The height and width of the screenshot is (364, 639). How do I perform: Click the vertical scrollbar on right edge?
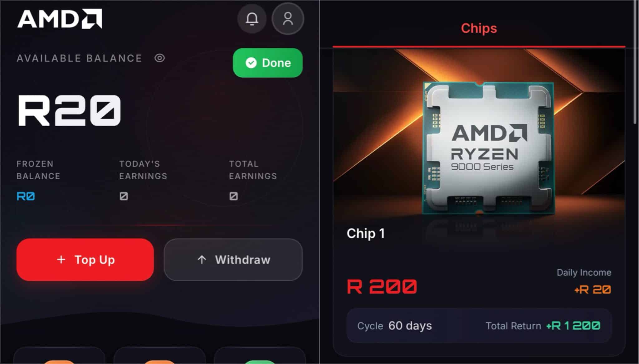tap(635, 62)
